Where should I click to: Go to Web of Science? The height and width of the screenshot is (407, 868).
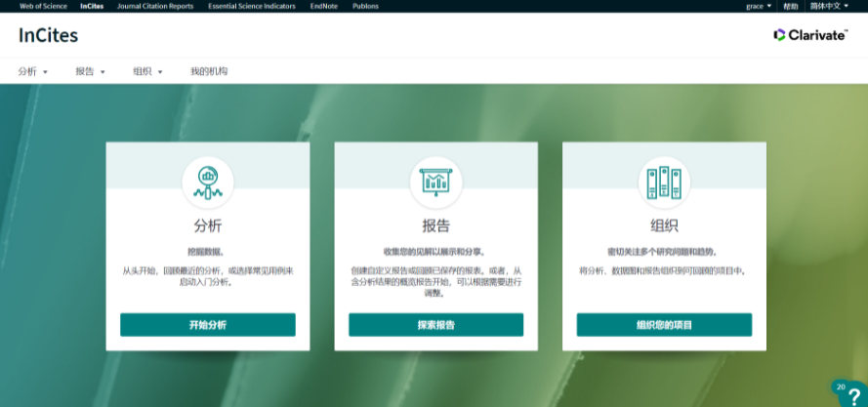coord(43,6)
